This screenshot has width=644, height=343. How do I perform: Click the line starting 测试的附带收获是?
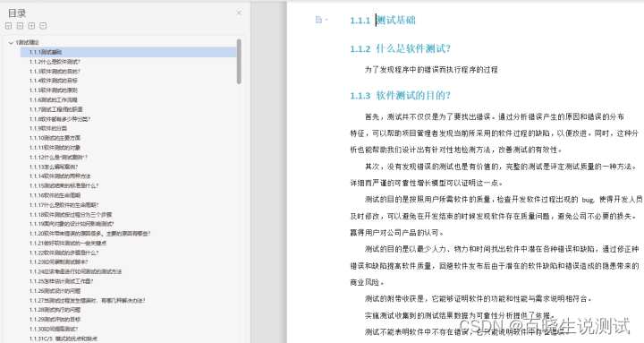click(x=479, y=299)
